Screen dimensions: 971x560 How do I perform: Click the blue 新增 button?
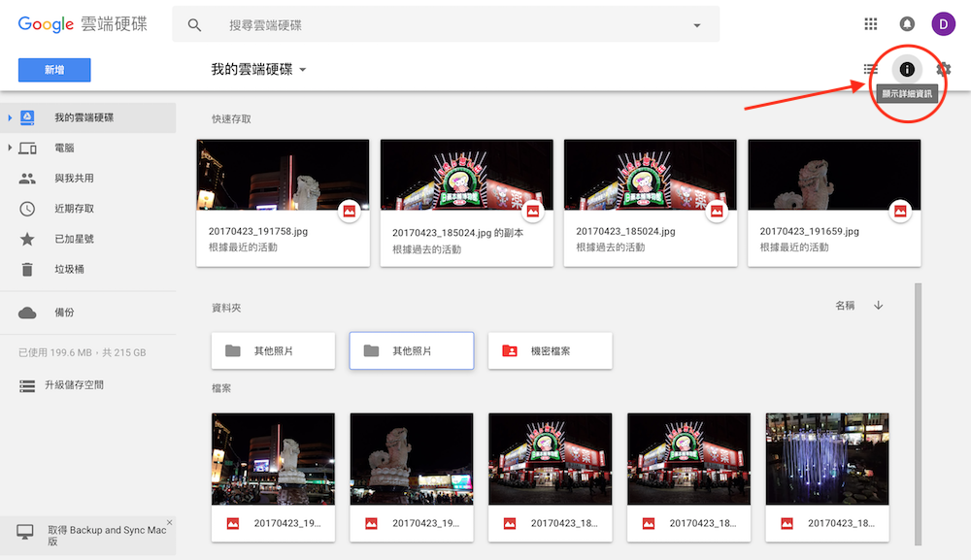pos(53,70)
